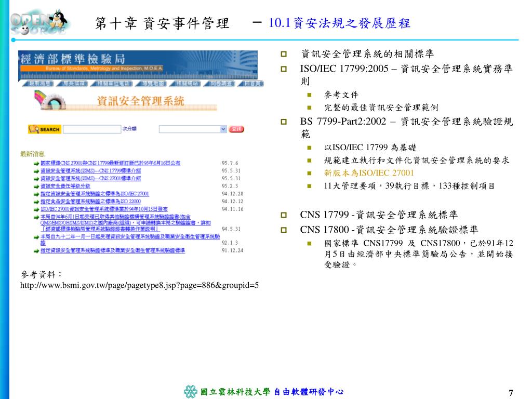
Task: Click the date 94.11.16
Action: [x=232, y=209]
